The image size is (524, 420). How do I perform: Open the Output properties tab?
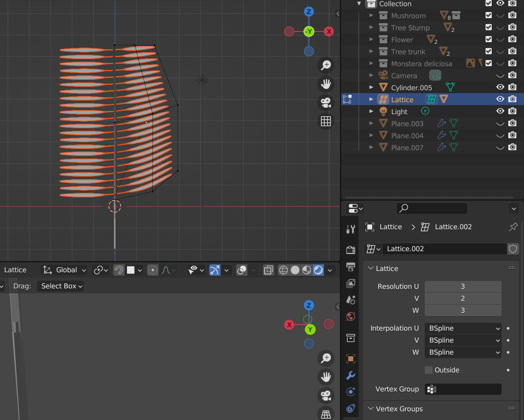[351, 266]
